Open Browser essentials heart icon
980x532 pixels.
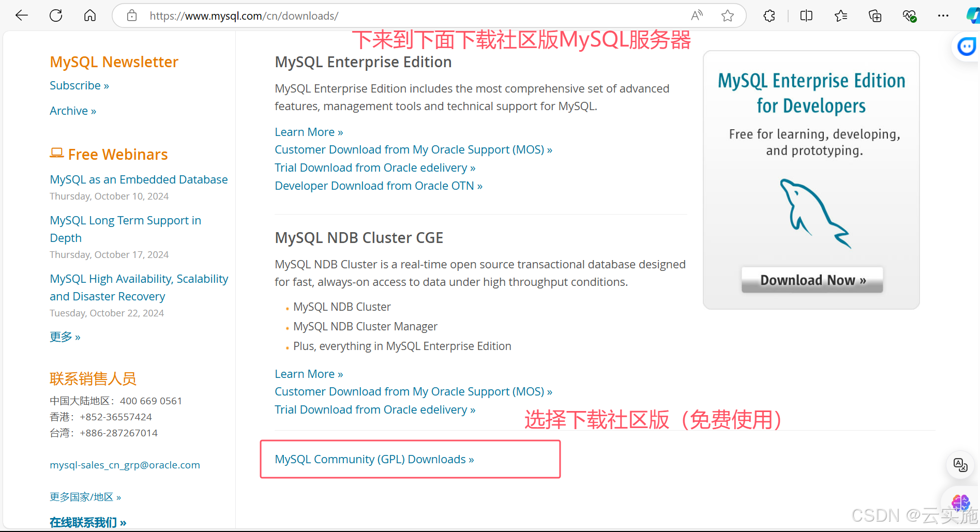click(x=909, y=16)
